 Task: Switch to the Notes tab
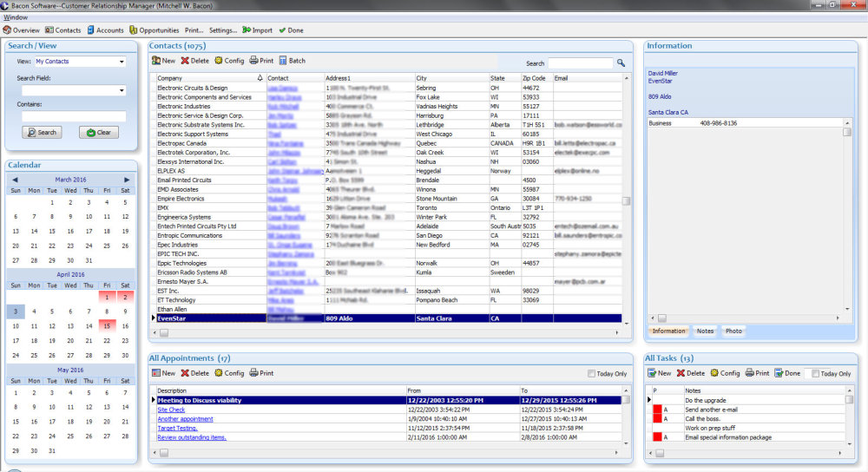coord(705,331)
